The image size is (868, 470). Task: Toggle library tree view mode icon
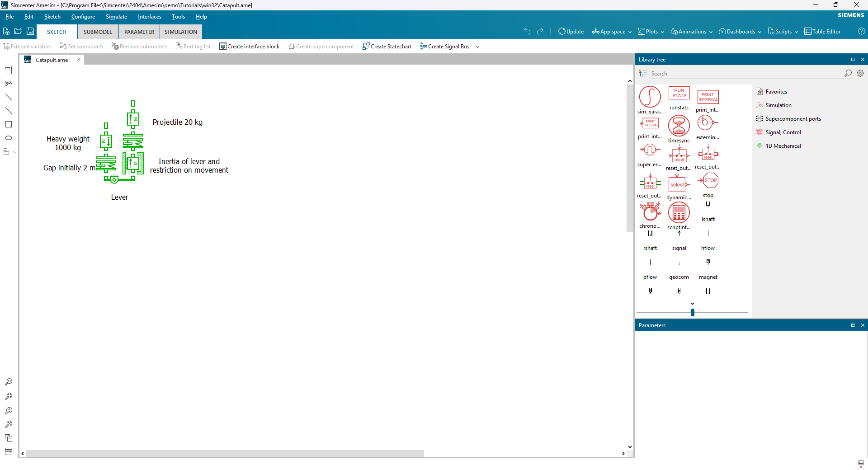(643, 73)
